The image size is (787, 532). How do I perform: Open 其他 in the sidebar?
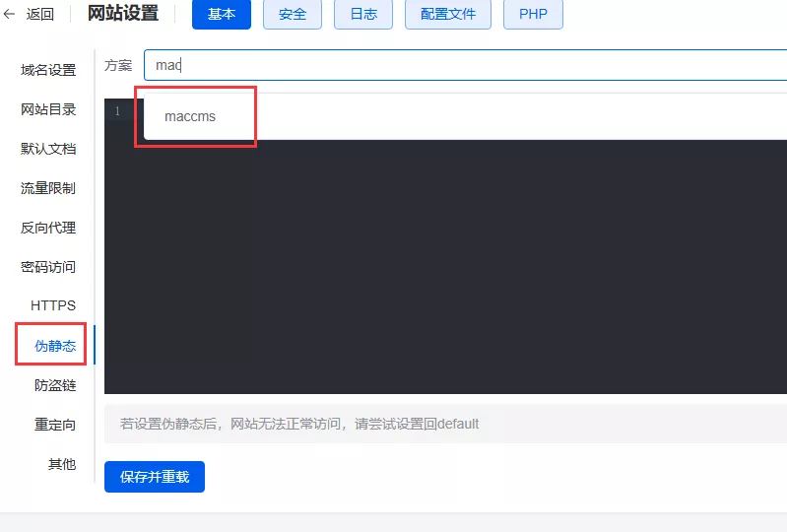point(62,464)
